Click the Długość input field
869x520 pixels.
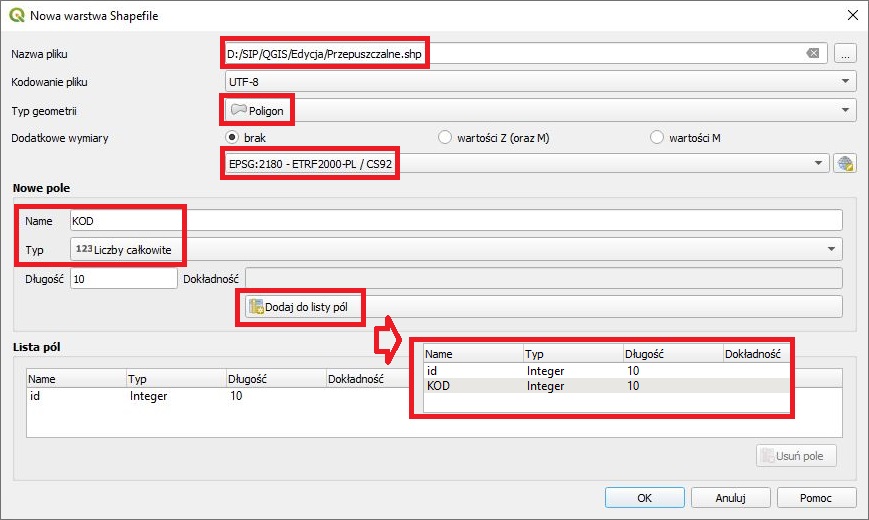(123, 279)
